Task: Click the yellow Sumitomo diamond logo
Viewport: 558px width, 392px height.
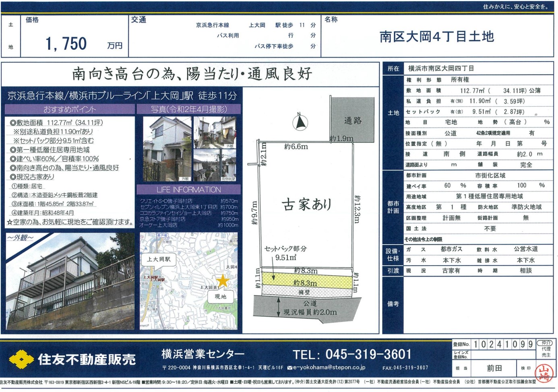Action: (x=21, y=359)
